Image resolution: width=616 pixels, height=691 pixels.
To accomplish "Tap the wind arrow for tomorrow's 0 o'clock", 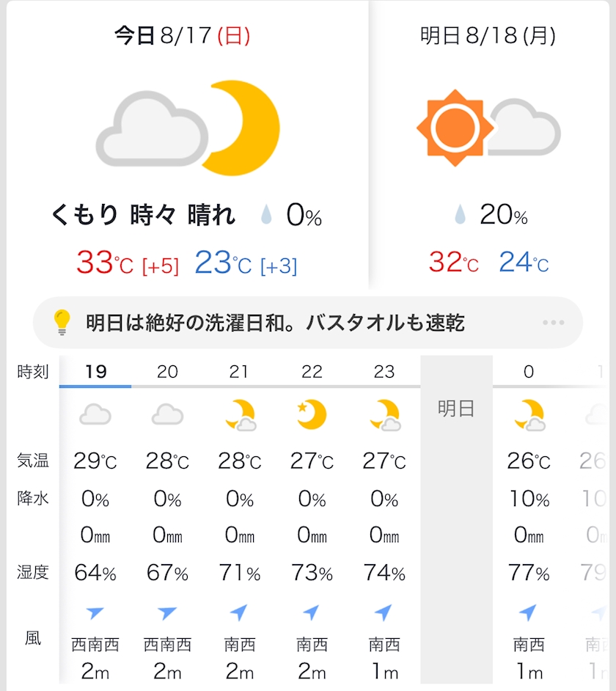I will tap(528, 612).
